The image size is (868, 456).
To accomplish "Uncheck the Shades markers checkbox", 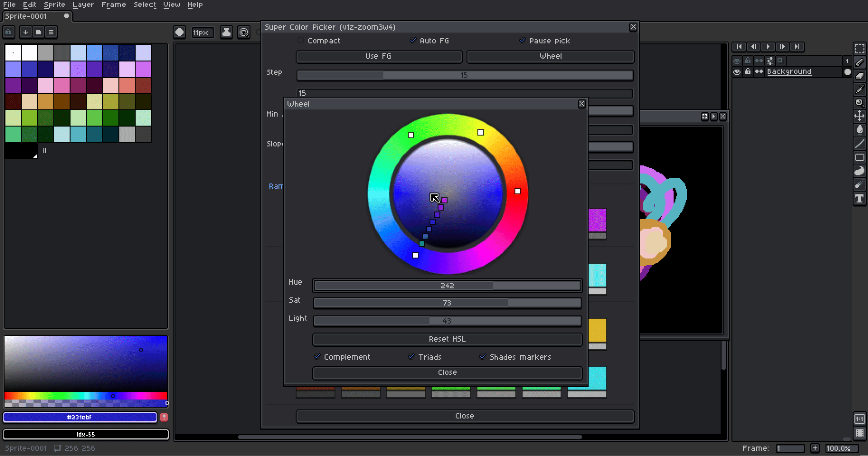I will coord(482,357).
